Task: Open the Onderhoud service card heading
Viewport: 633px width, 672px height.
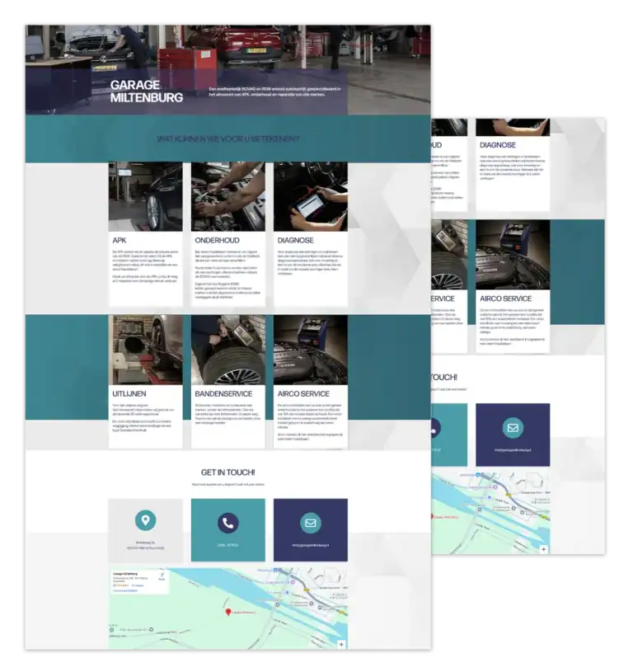Action: pos(216,241)
